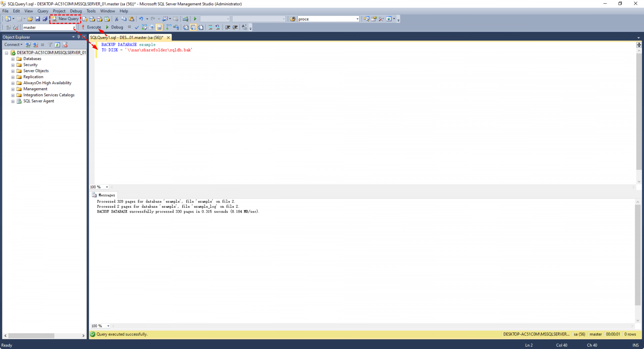Click the Display Estimated Execution Plan icon

[144, 27]
